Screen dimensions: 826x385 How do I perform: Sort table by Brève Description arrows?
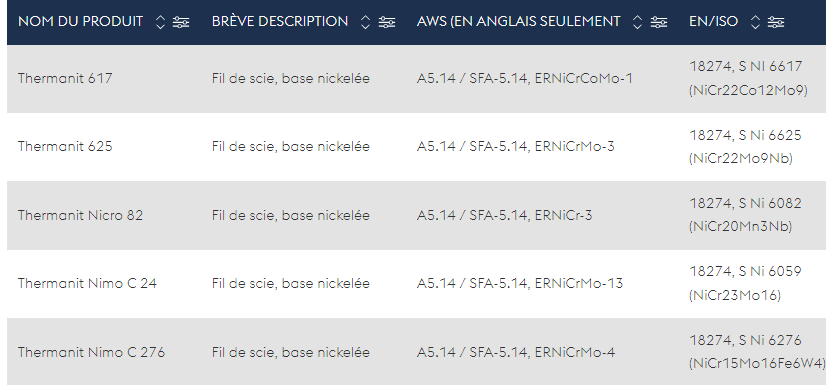[366, 22]
